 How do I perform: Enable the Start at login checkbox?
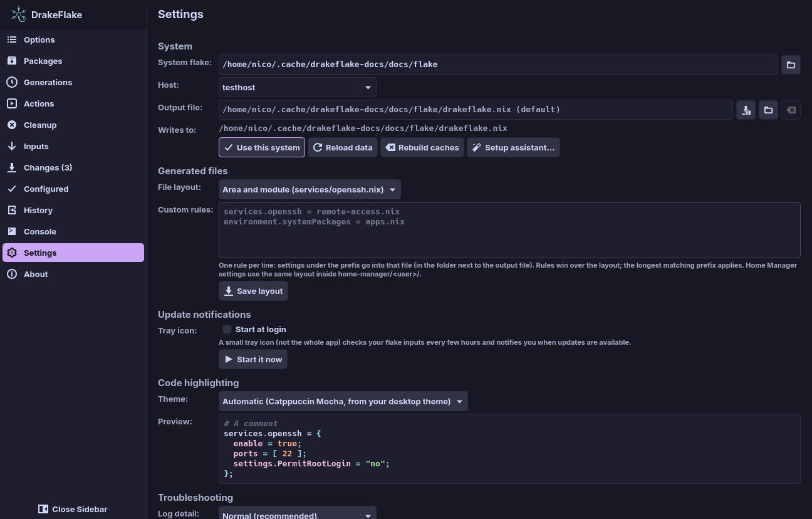[227, 329]
